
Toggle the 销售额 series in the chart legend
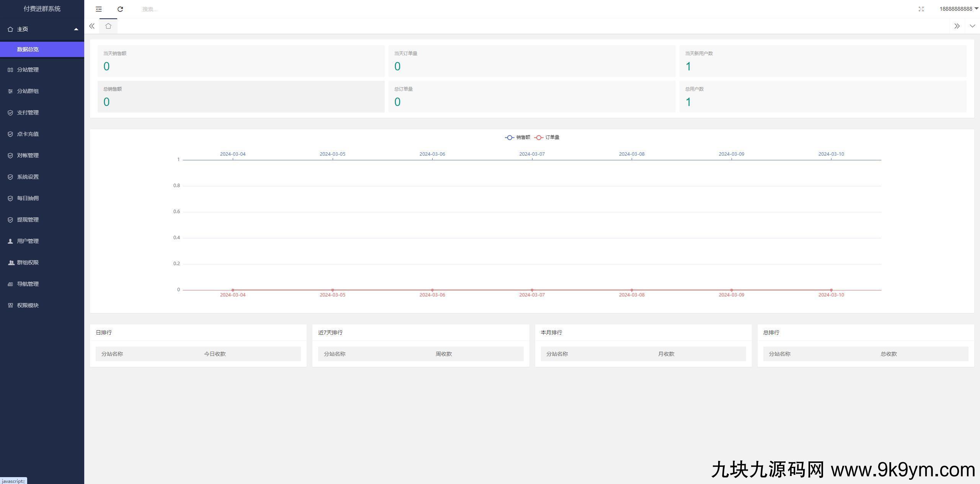[518, 137]
